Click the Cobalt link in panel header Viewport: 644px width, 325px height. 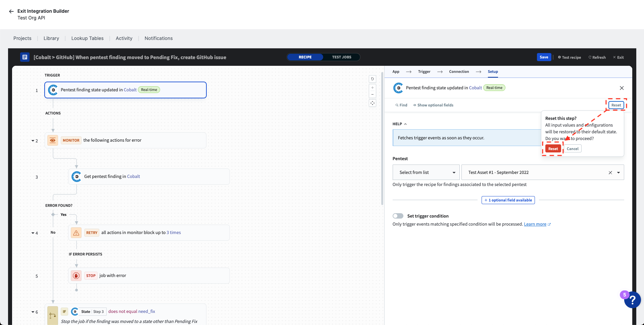pos(475,88)
